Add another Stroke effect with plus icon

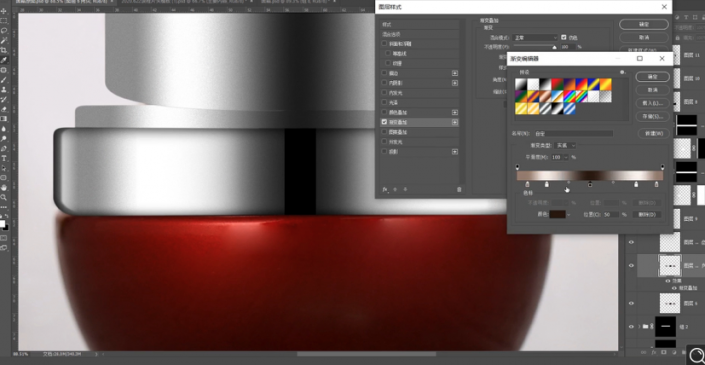(x=455, y=73)
